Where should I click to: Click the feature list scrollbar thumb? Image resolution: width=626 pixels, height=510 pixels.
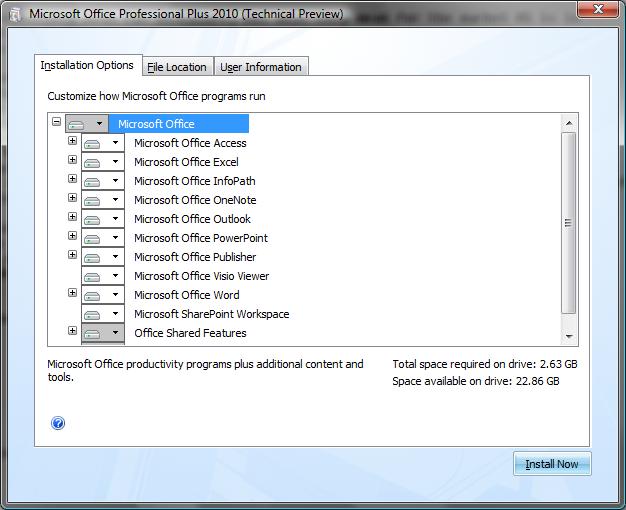(569, 223)
